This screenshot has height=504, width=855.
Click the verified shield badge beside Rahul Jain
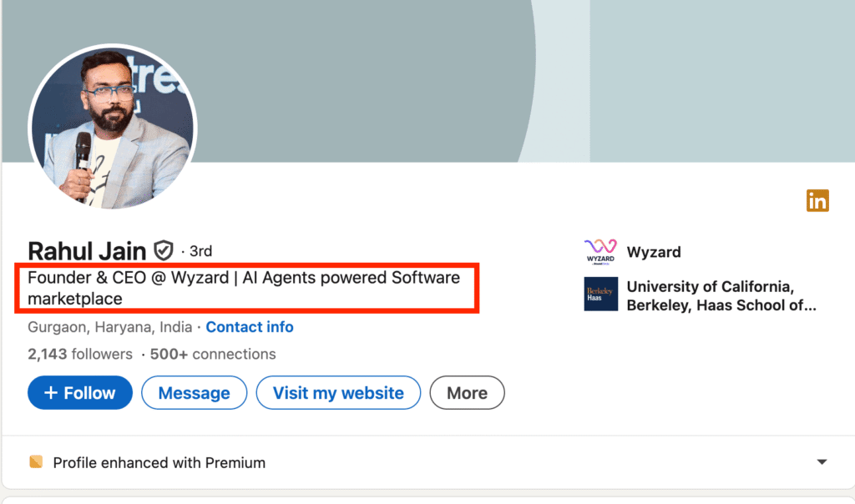coord(164,250)
